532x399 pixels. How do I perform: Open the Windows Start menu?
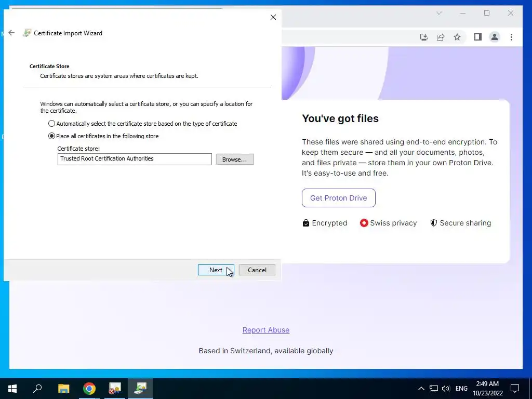tap(12, 389)
